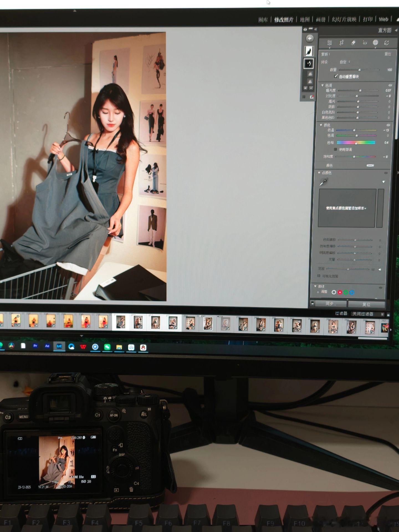Collapse the 色调 section triangle
Image resolution: width=399 pixels, height=532 pixels.
point(322,85)
